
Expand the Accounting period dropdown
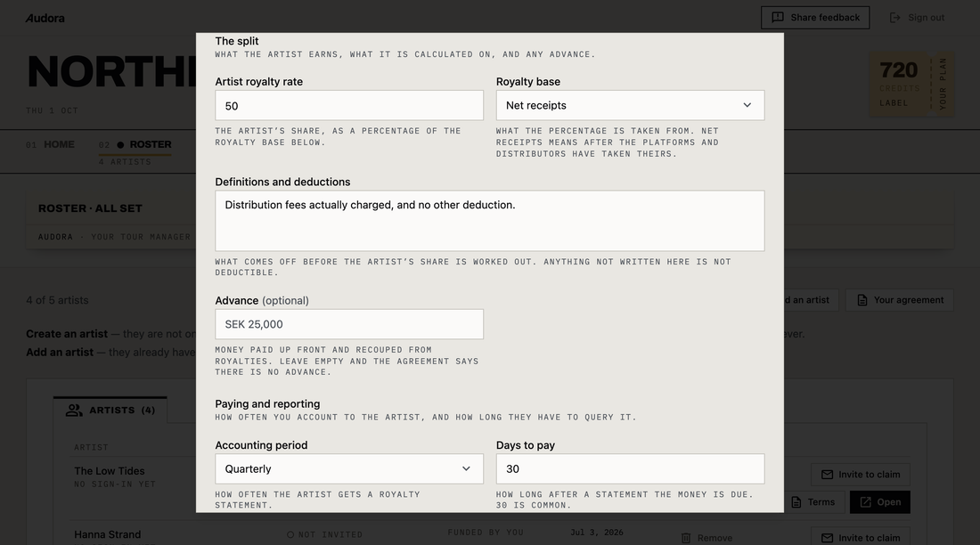[348, 468]
